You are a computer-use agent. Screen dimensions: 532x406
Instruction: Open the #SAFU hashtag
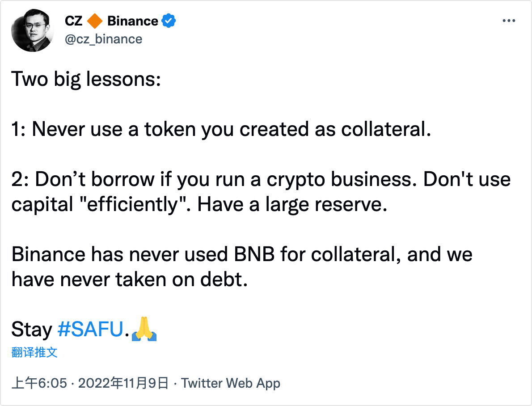click(90, 330)
